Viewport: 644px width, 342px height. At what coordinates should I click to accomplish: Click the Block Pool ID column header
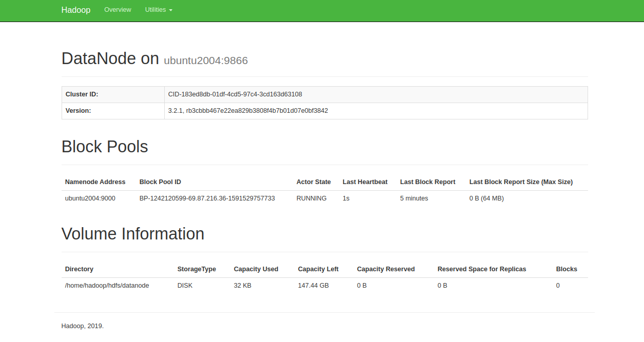click(160, 182)
